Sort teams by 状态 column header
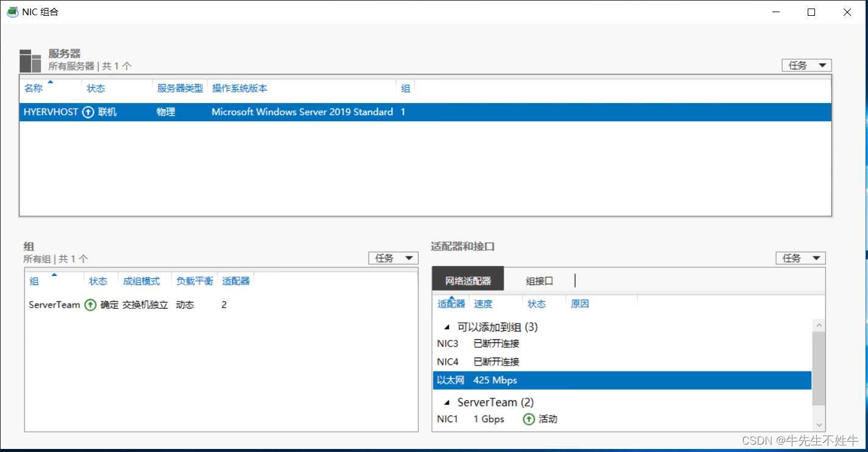This screenshot has height=452, width=868. pos(98,281)
